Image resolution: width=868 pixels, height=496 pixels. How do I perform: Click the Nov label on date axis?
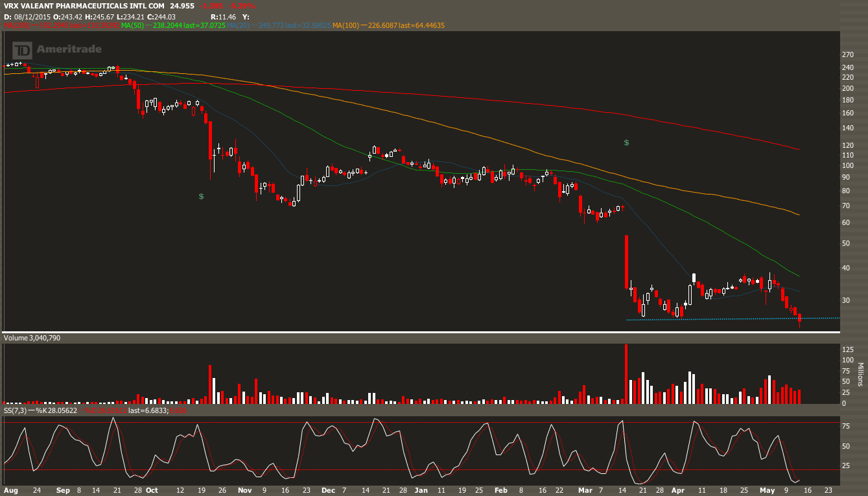click(x=244, y=490)
